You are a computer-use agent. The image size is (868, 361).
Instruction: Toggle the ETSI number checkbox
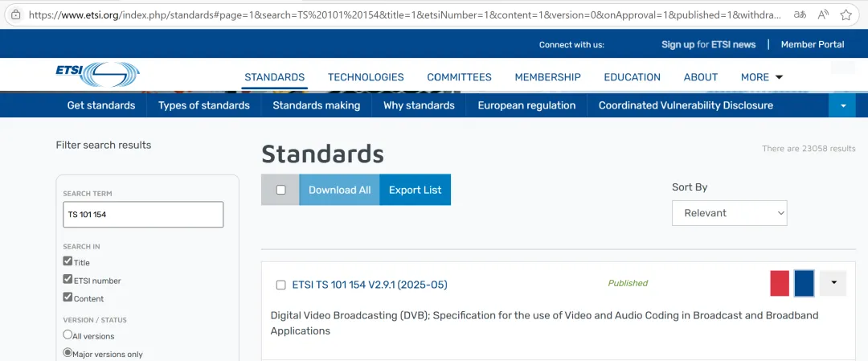tap(68, 280)
